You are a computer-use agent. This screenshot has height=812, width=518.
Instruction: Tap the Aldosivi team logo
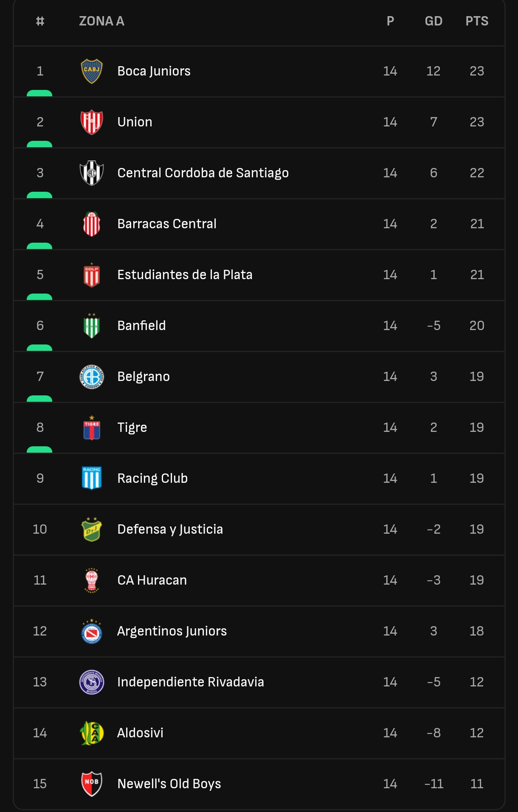coord(92,733)
